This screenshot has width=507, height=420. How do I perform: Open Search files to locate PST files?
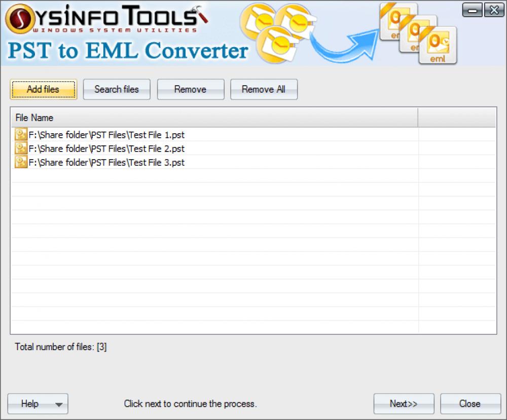coord(117,89)
